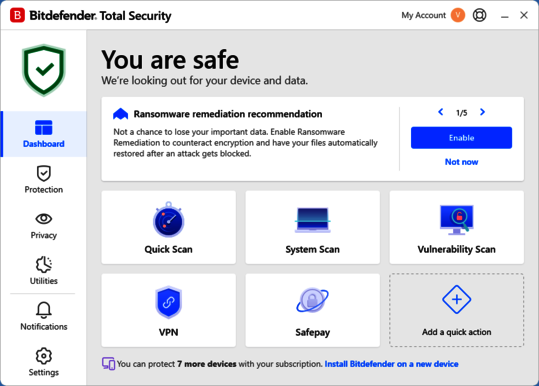Click the support lifebuoy icon
Screen dimensions: 539x386
coord(479,15)
